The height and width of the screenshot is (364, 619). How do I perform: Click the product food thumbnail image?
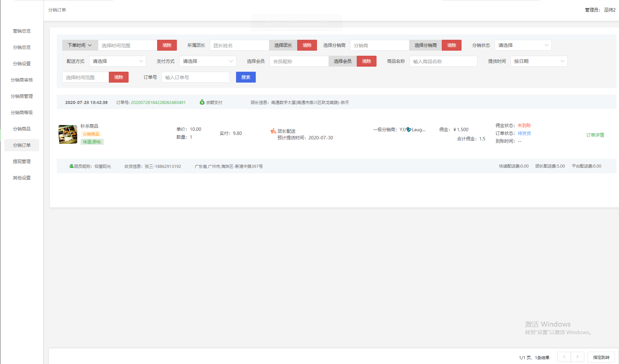(x=68, y=134)
